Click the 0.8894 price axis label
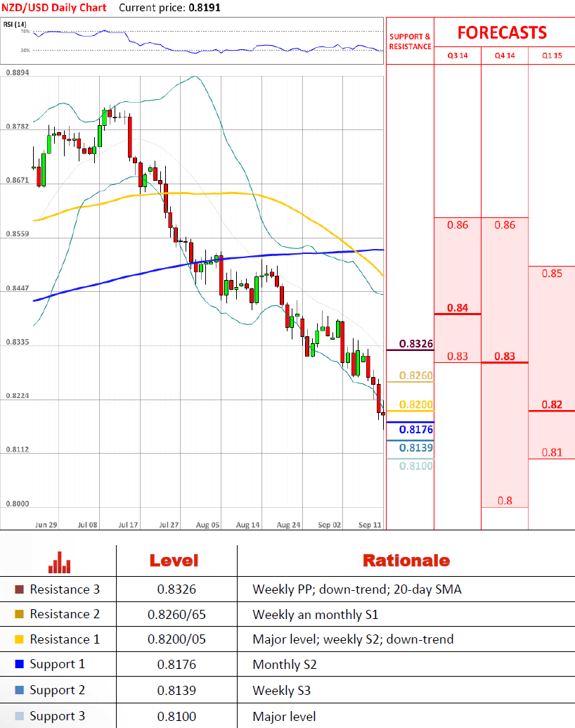The height and width of the screenshot is (728, 575). pyautogui.click(x=17, y=72)
